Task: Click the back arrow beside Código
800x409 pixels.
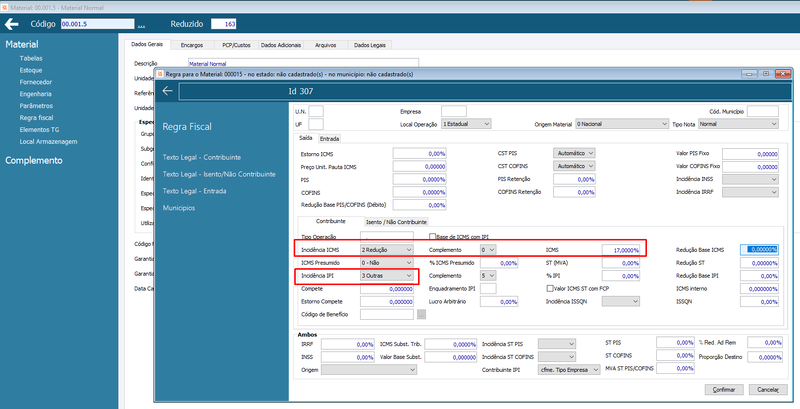Action: [x=11, y=24]
